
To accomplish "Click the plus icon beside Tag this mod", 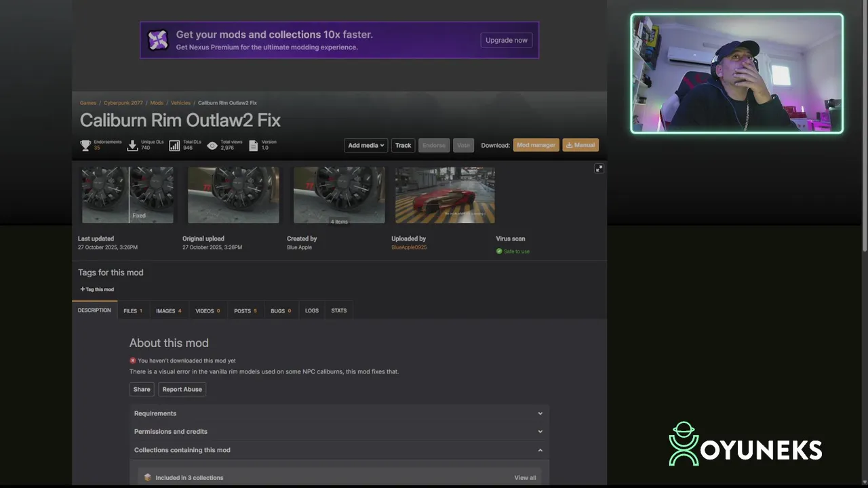I will tap(83, 289).
